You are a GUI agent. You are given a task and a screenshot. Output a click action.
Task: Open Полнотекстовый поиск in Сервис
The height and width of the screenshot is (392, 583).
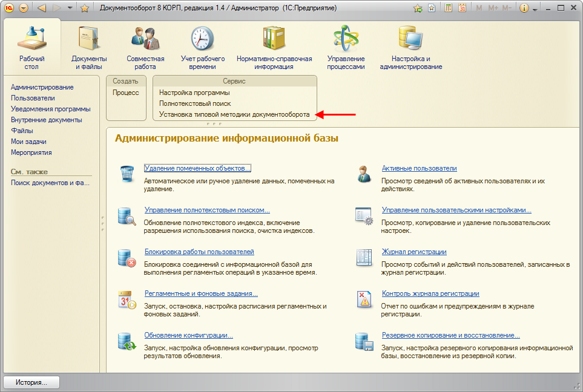[195, 103]
